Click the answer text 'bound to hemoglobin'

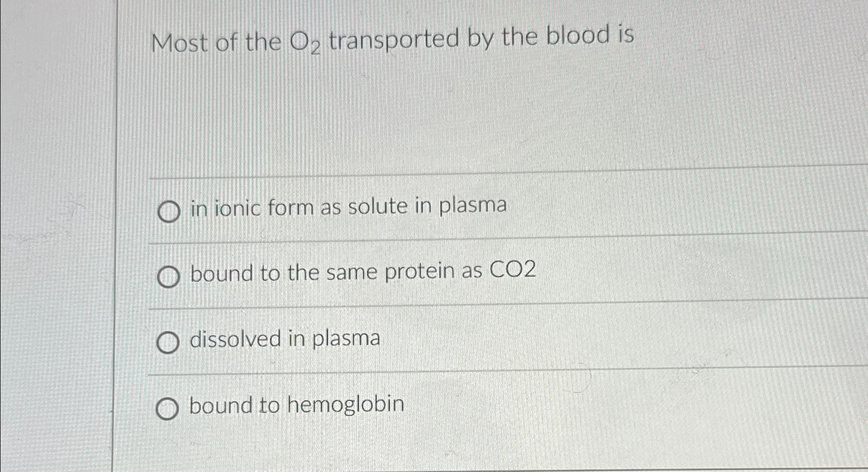pyautogui.click(x=296, y=406)
